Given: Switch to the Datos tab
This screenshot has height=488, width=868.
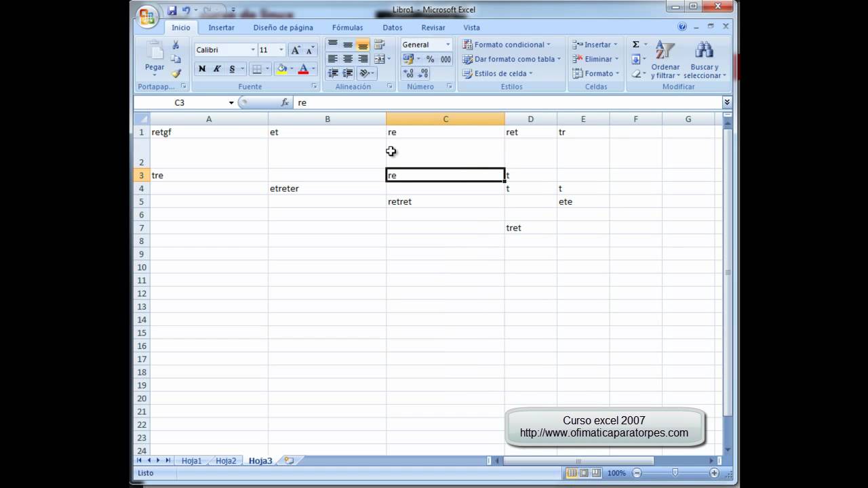Looking at the screenshot, I should tap(392, 28).
